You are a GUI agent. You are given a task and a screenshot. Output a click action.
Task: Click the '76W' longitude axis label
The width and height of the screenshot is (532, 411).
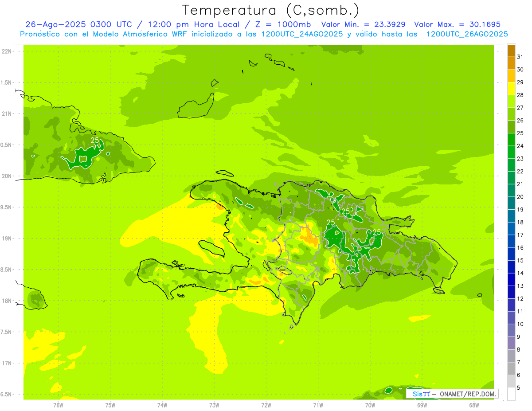click(58, 405)
